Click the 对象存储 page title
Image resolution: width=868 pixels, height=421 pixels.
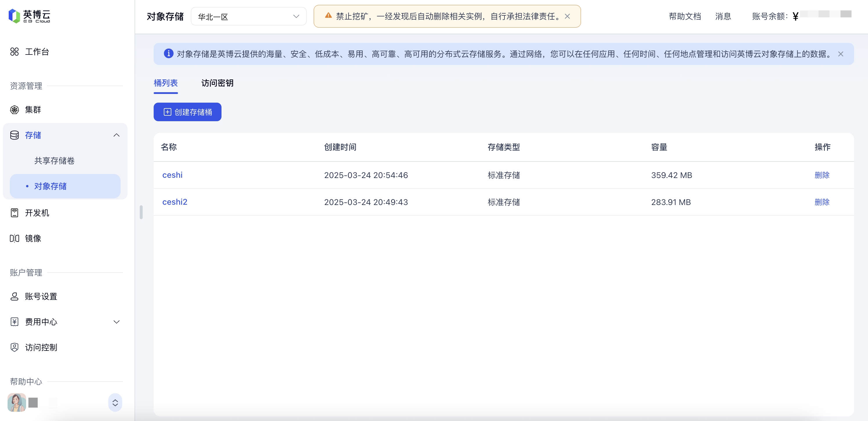(x=165, y=16)
